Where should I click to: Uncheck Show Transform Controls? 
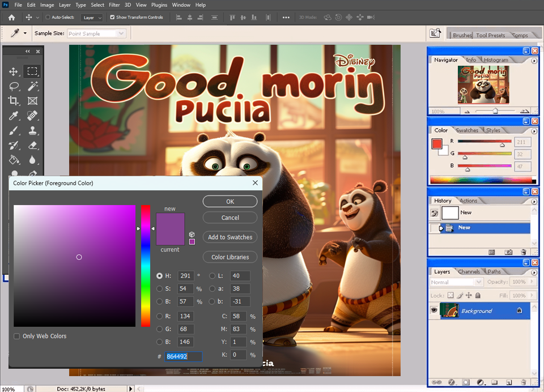(x=112, y=17)
